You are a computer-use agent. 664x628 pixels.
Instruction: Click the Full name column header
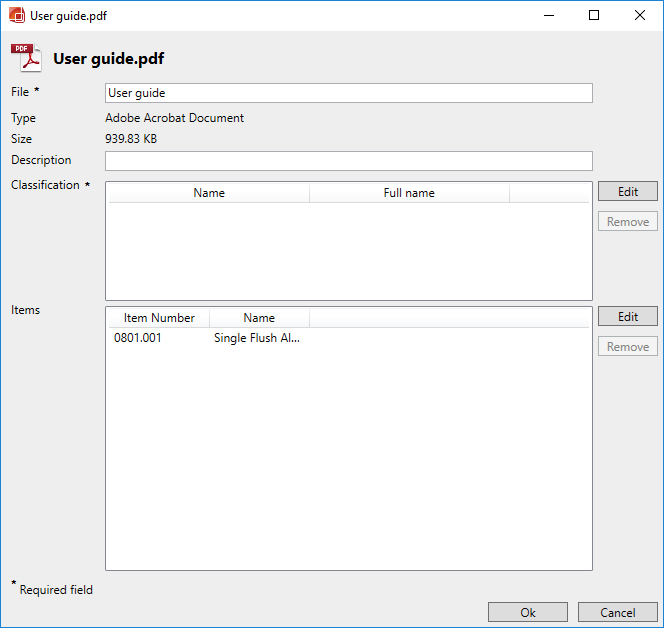tap(409, 193)
